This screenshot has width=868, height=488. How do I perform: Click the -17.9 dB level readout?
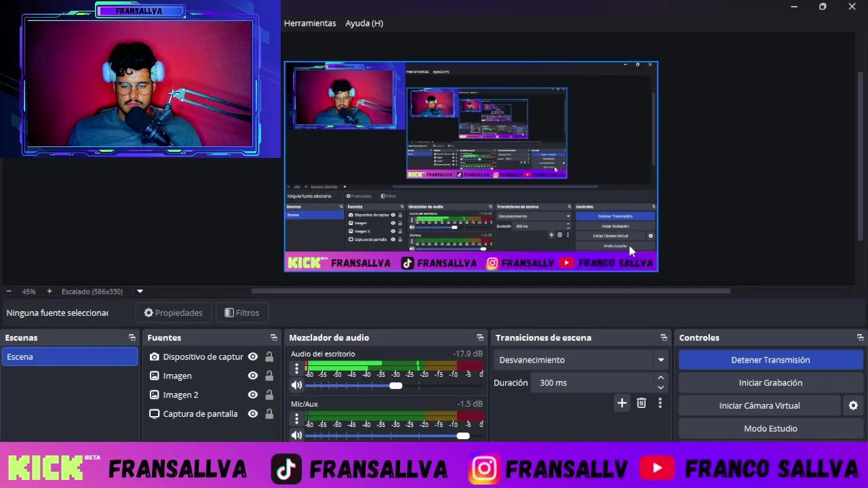468,354
